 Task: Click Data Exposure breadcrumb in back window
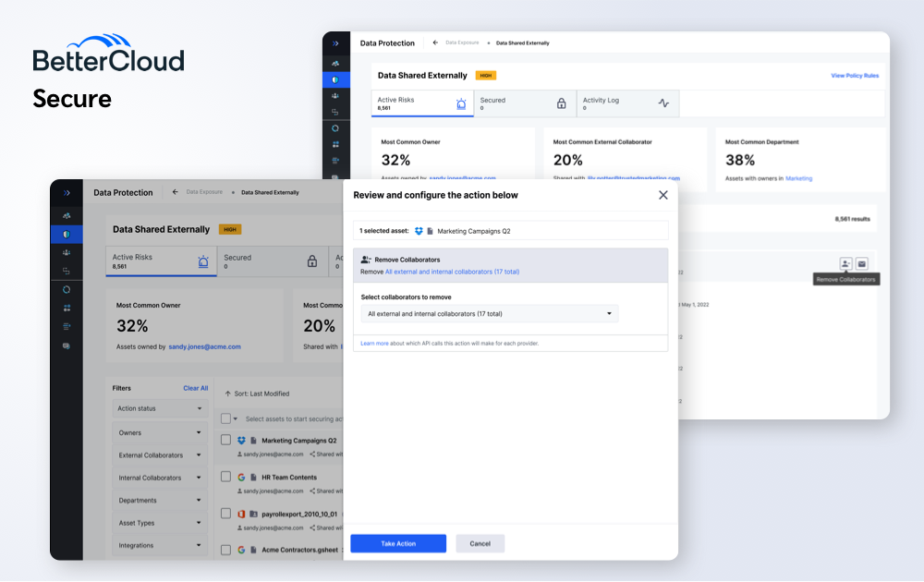pos(462,43)
